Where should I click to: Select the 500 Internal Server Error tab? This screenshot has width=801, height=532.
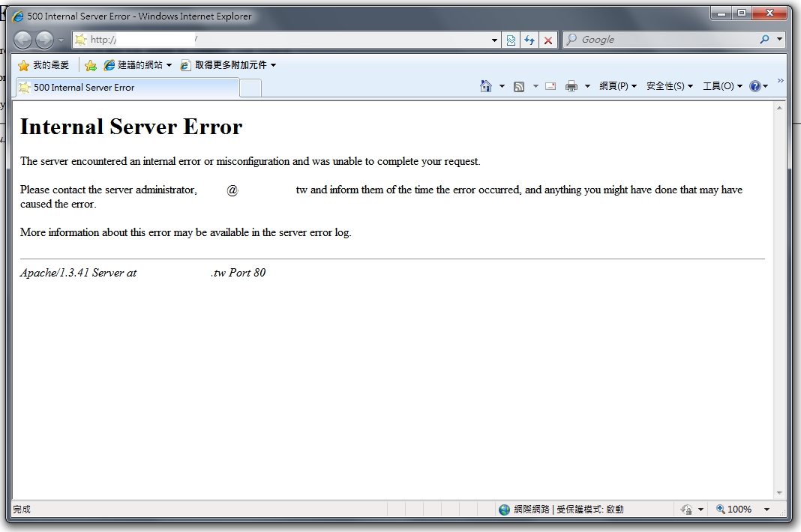tap(127, 88)
